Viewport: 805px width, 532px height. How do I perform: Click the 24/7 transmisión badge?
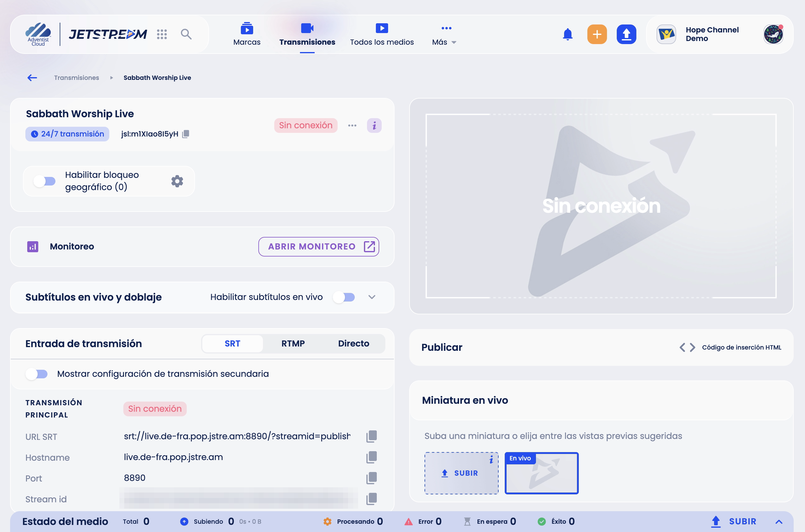tap(67, 134)
